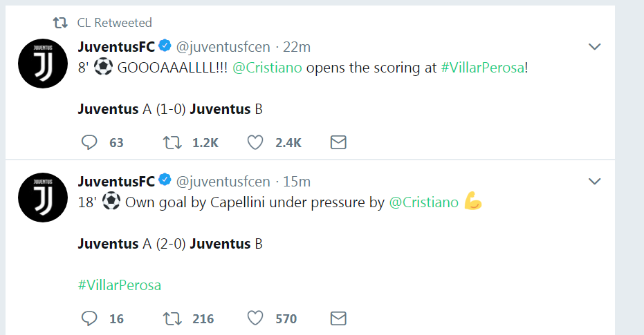Click the CL Retweeted label

click(x=114, y=23)
